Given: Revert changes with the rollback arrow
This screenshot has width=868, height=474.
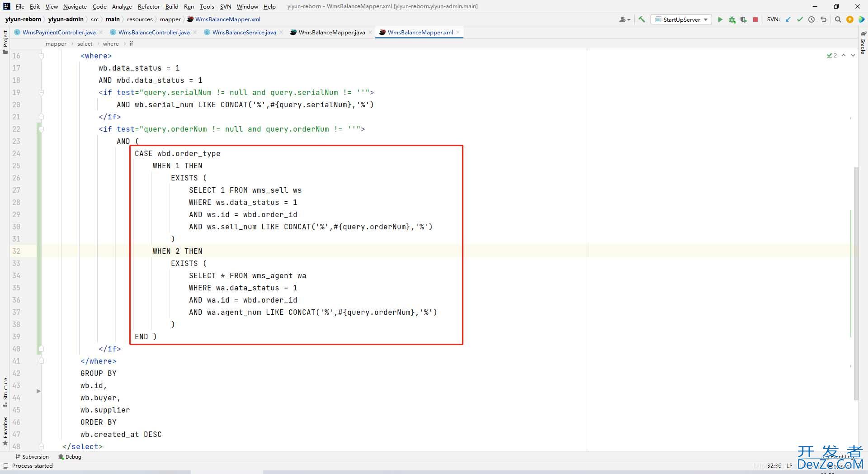Looking at the screenshot, I should click(x=823, y=19).
